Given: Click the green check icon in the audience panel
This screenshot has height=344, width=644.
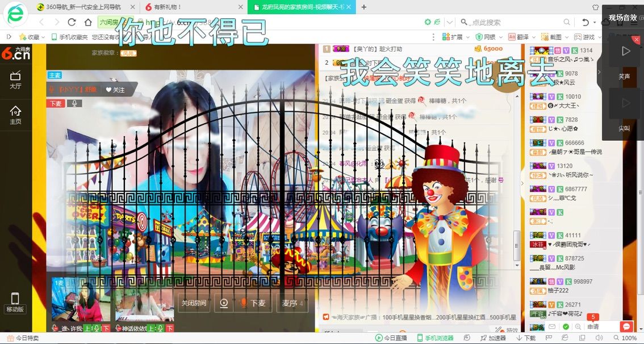Looking at the screenshot, I should pos(566,326).
